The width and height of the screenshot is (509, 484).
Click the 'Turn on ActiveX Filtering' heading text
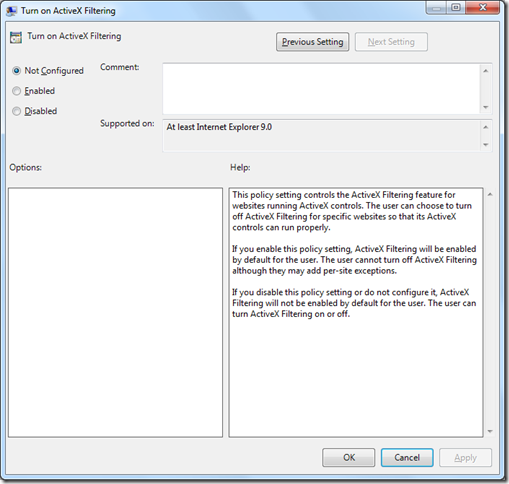click(74, 36)
